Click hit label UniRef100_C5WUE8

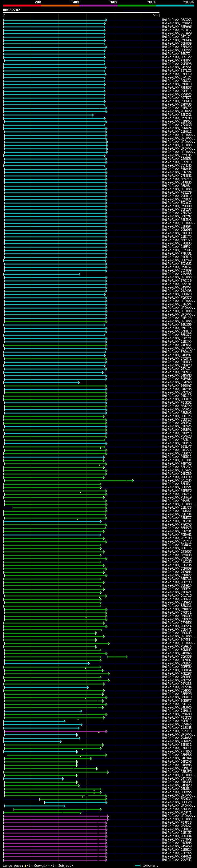(x=177, y=84)
